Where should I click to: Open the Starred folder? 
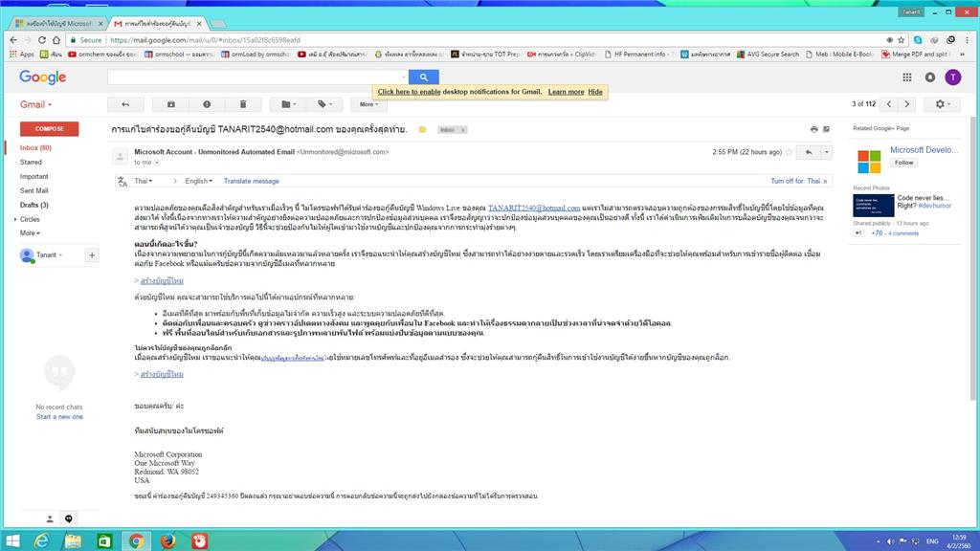pos(31,163)
